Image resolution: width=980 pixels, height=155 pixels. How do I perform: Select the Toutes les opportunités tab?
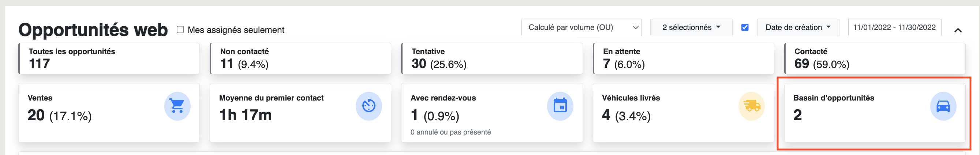(x=109, y=58)
